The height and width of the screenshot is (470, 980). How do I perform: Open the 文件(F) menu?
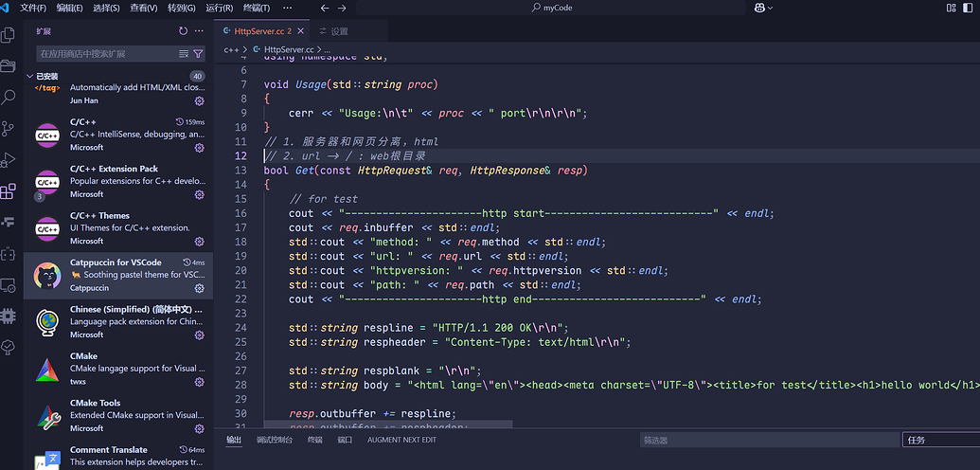pos(33,9)
